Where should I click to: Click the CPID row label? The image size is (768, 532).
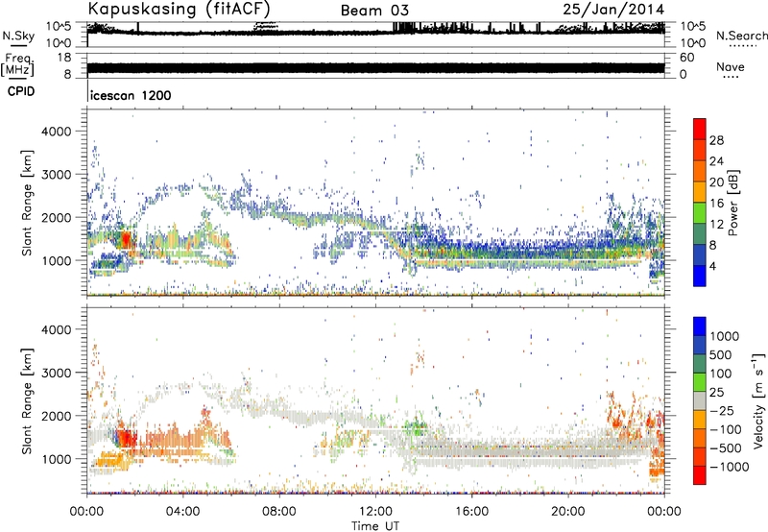(21, 91)
